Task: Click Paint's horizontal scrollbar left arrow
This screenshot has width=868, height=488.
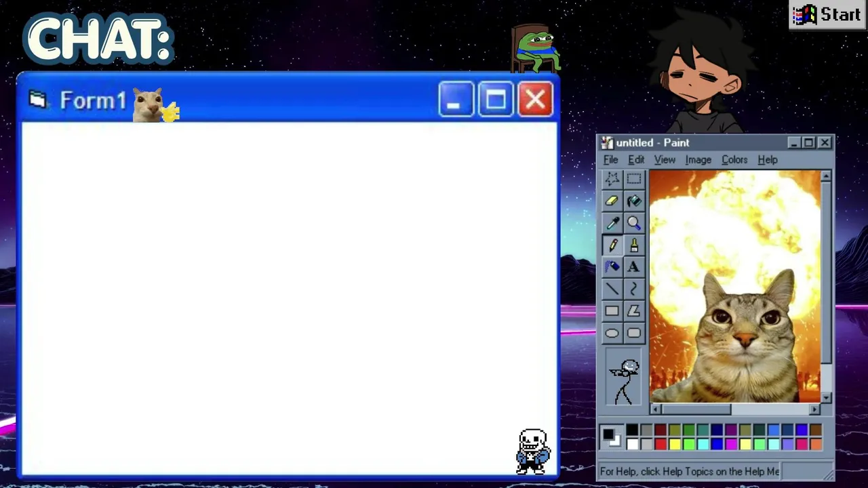Action: click(x=654, y=409)
